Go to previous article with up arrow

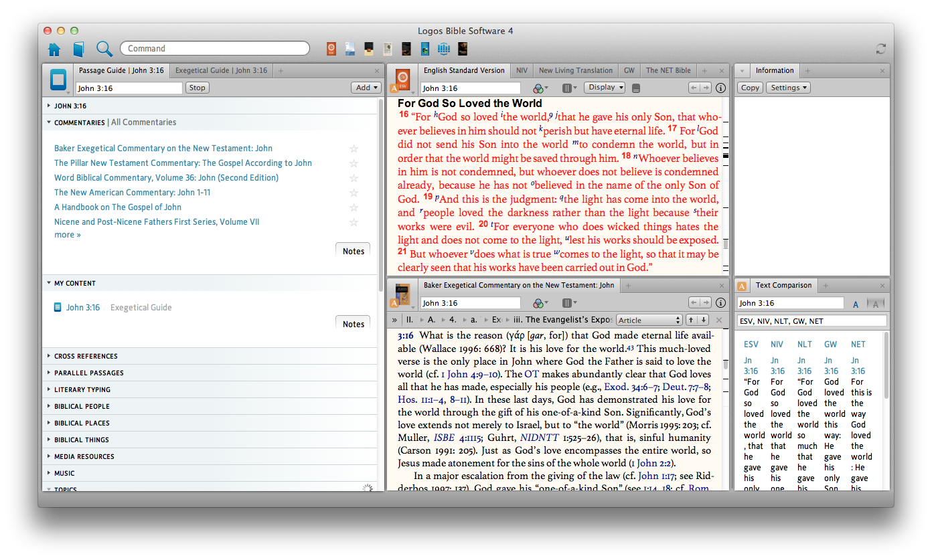click(692, 320)
